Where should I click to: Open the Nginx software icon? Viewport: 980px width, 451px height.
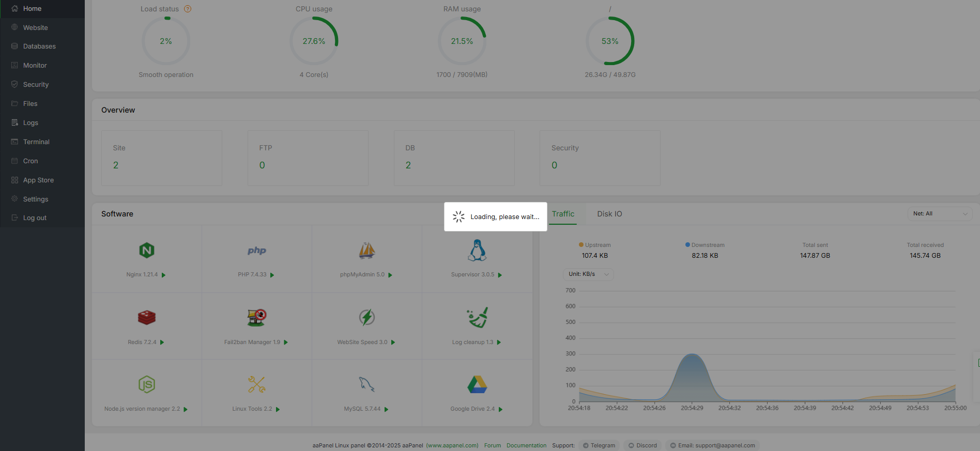pos(147,251)
